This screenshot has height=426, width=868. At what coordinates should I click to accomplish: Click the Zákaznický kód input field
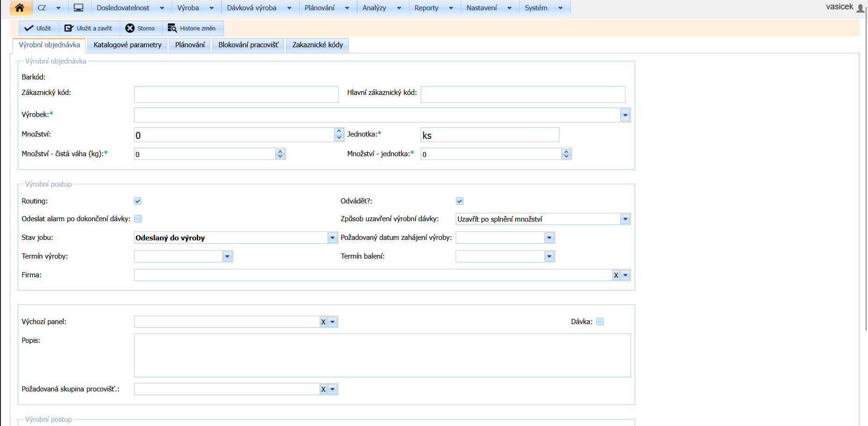pyautogui.click(x=236, y=94)
